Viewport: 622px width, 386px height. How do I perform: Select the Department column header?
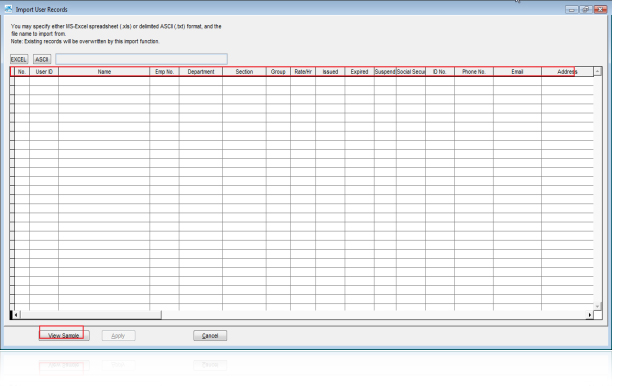[201, 72]
